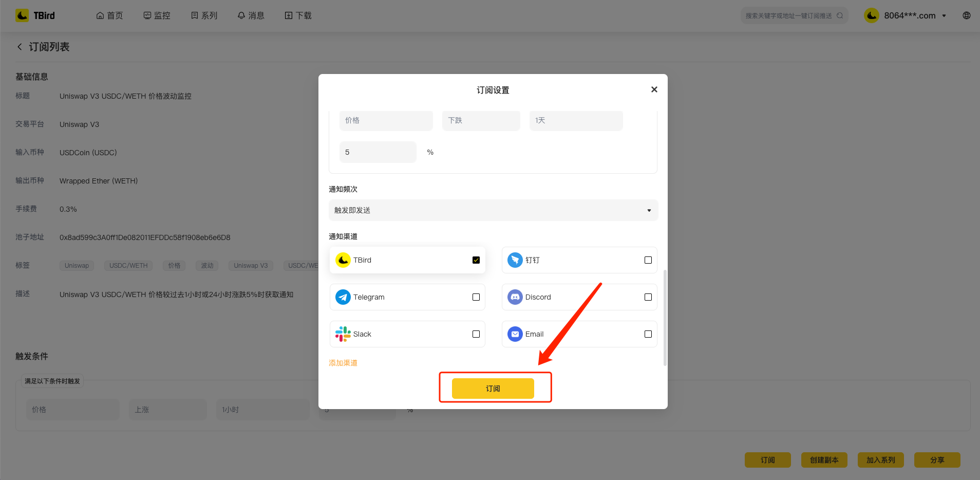Click the TBird logo in header
This screenshot has height=480, width=980.
click(x=35, y=15)
